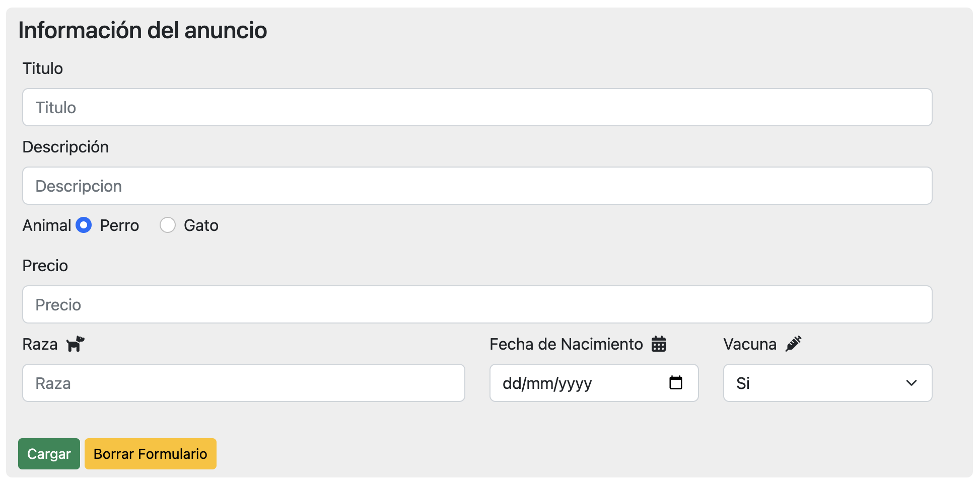980x484 pixels.
Task: Open the date picker calendar inside the date field
Action: (x=677, y=383)
